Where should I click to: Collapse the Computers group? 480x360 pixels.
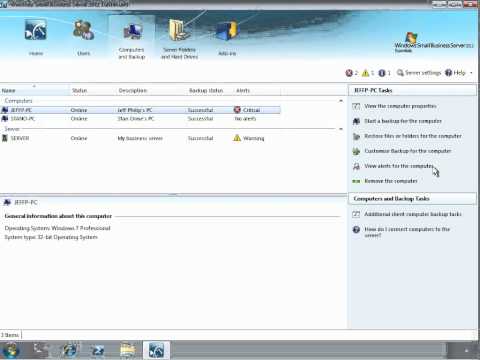[341, 101]
